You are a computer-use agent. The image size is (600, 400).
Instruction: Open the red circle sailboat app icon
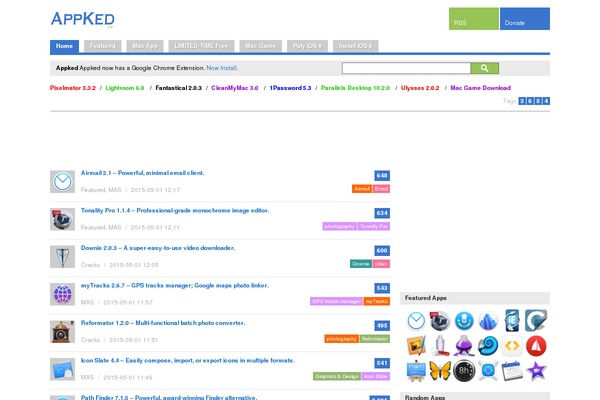[x=536, y=346]
